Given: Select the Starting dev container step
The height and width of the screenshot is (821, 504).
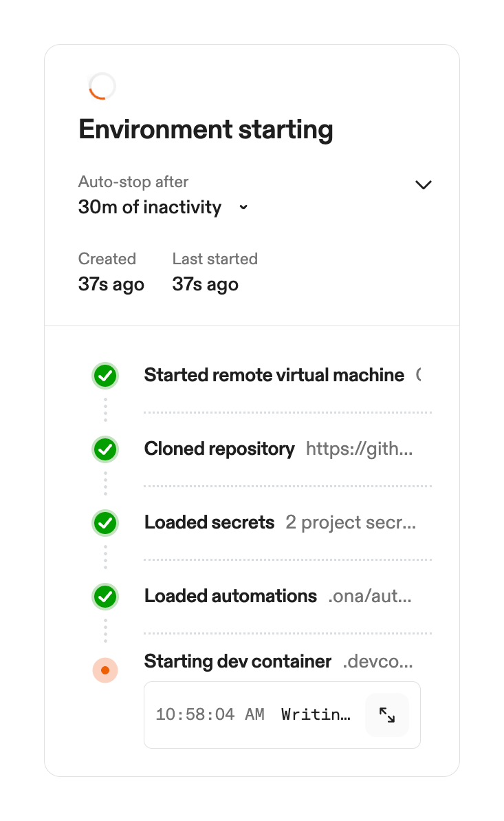Looking at the screenshot, I should (x=237, y=661).
